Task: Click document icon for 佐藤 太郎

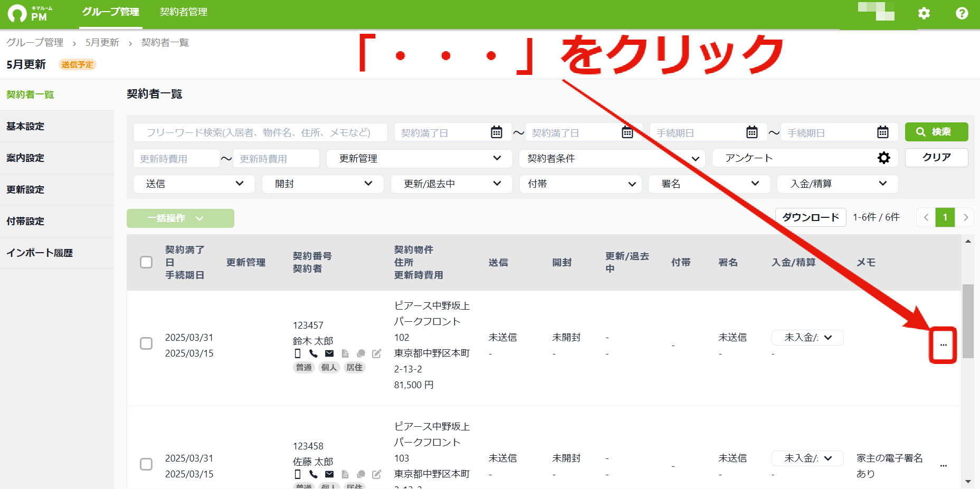Action: pyautogui.click(x=345, y=474)
